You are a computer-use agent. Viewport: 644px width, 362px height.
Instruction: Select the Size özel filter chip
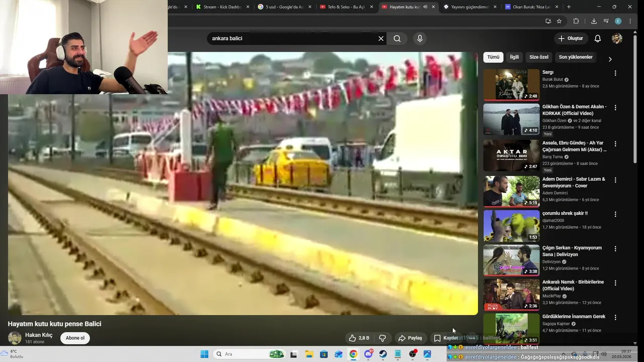[539, 57]
